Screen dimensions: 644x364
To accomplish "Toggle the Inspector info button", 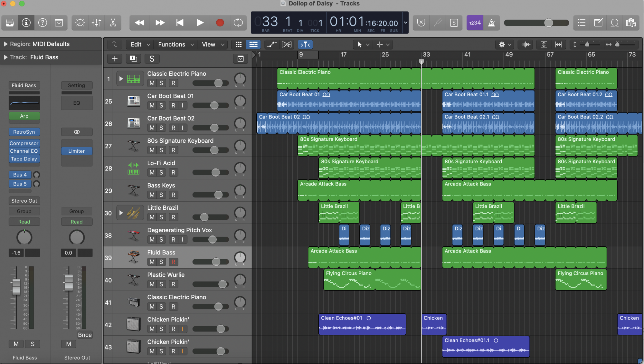I will point(26,23).
